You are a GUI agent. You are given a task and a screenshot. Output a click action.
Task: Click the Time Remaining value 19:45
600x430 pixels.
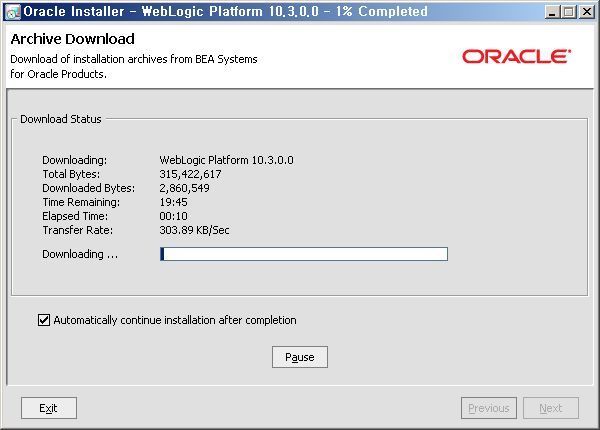(x=173, y=202)
